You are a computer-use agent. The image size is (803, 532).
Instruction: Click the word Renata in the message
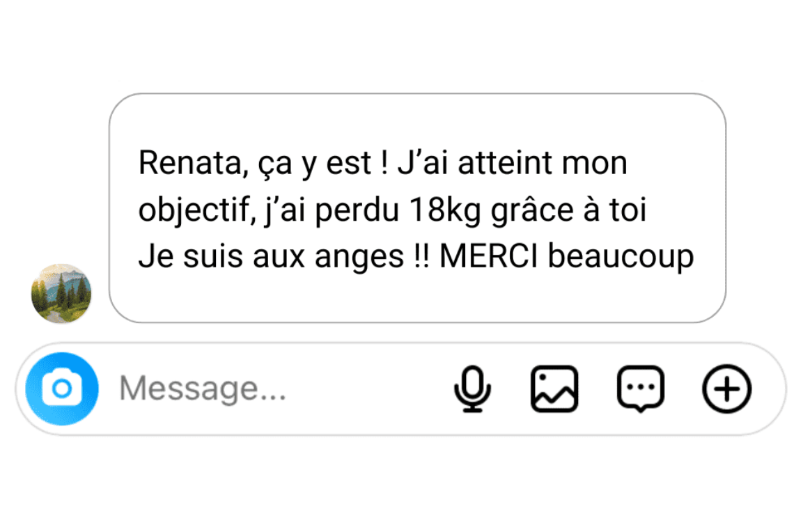click(x=191, y=163)
